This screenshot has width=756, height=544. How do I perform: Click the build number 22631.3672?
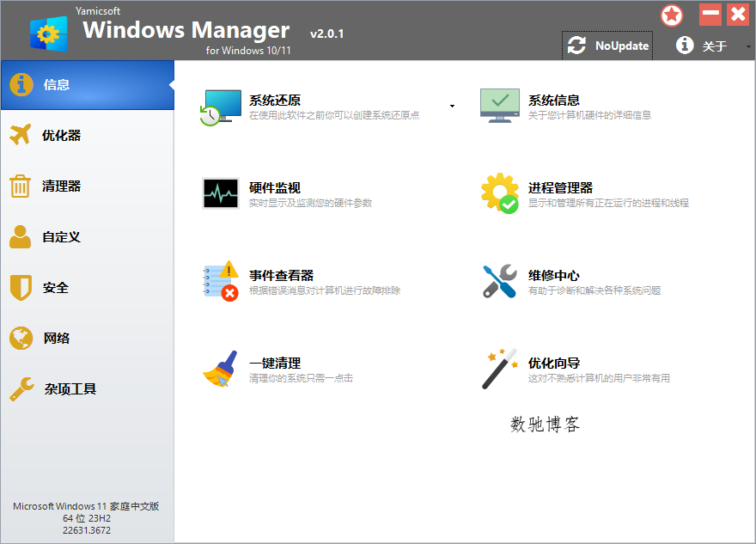pos(87,530)
